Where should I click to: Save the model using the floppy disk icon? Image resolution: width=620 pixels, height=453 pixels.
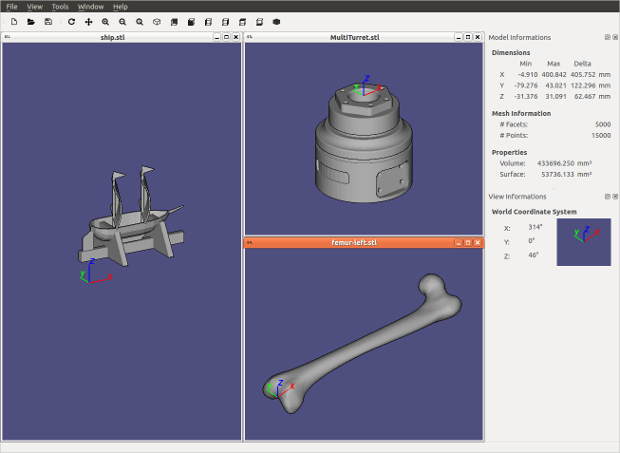48,22
